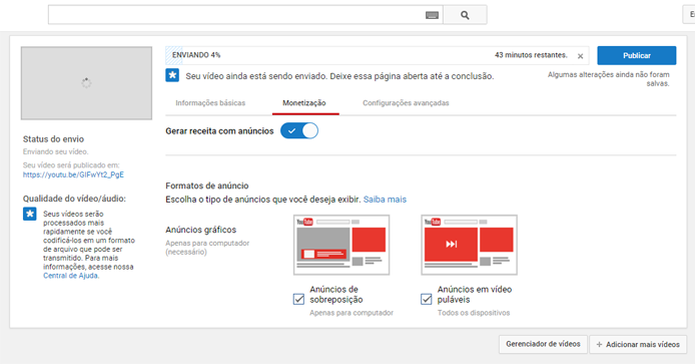The image size is (695, 364).
Task: Open Gerenciador de vídeos
Action: coord(543,344)
